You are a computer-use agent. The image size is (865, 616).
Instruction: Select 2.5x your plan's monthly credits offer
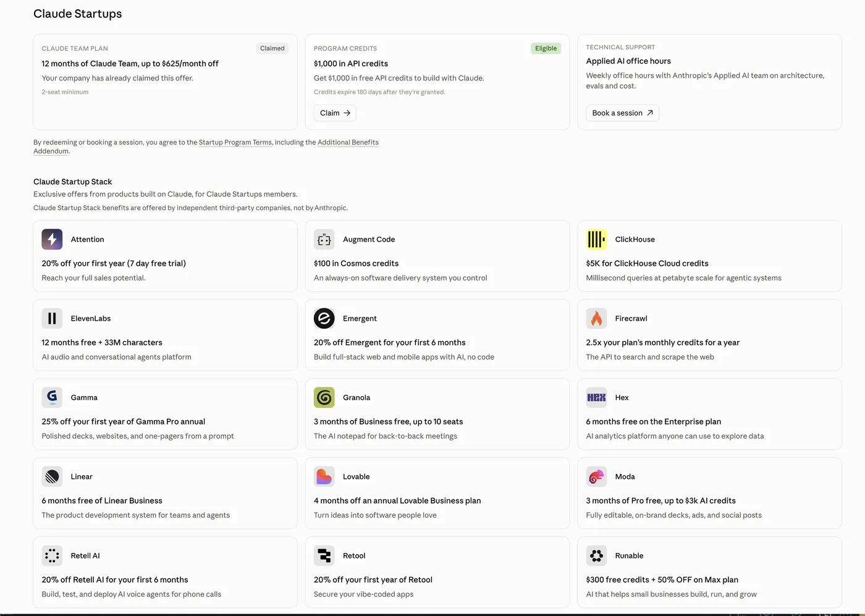click(x=662, y=342)
